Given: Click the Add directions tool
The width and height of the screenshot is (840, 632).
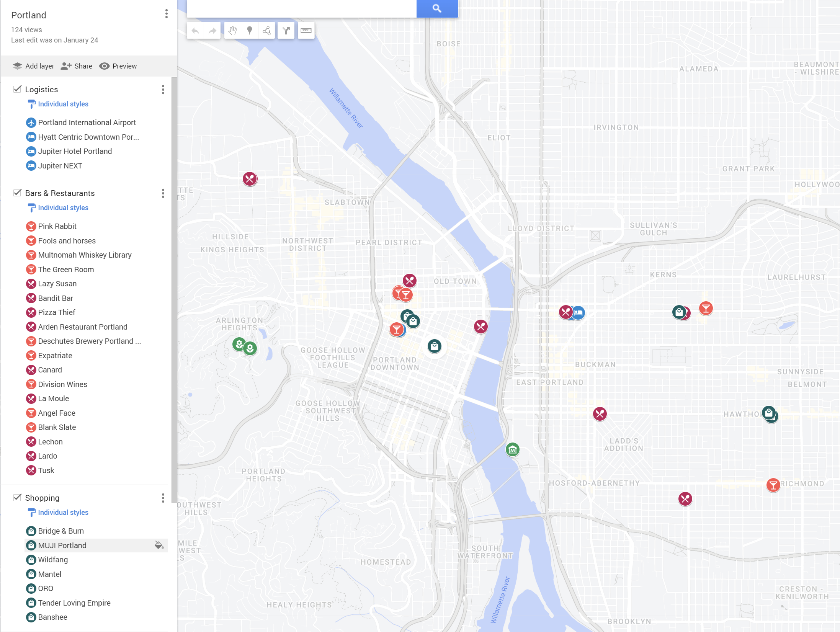Looking at the screenshot, I should [286, 31].
